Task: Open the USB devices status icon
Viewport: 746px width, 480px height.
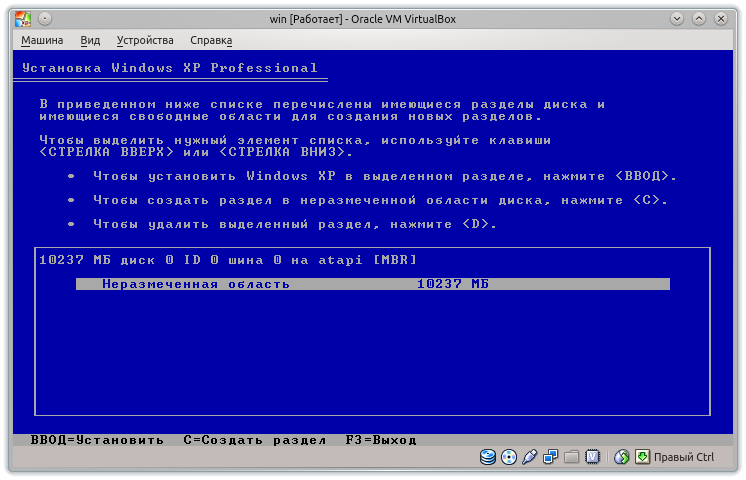Action: [530, 457]
